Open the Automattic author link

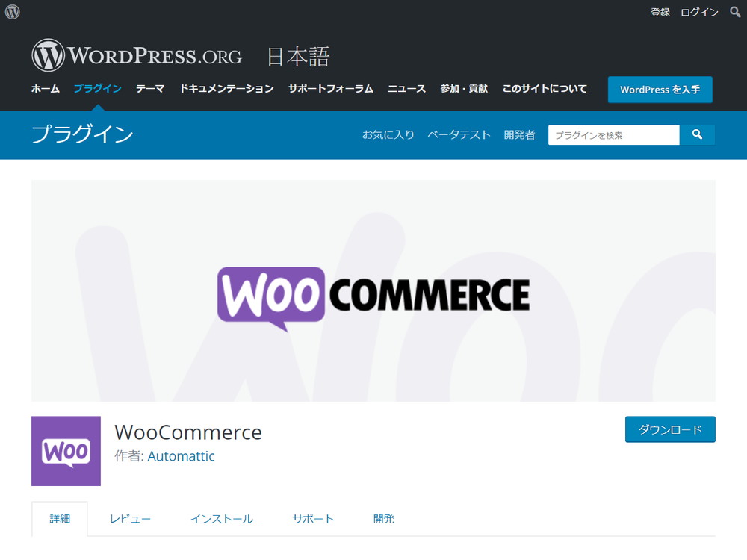tap(181, 456)
